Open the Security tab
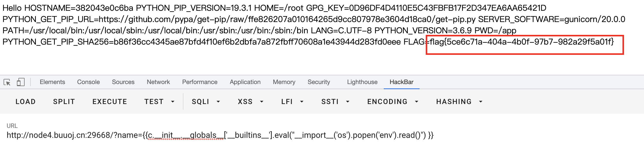The height and width of the screenshot is (144, 644). point(319,82)
